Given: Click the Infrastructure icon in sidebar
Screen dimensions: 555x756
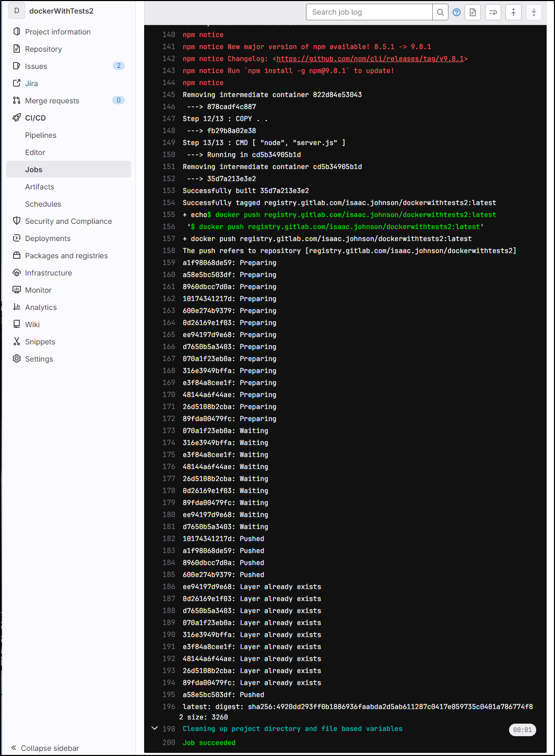Looking at the screenshot, I should tap(17, 273).
